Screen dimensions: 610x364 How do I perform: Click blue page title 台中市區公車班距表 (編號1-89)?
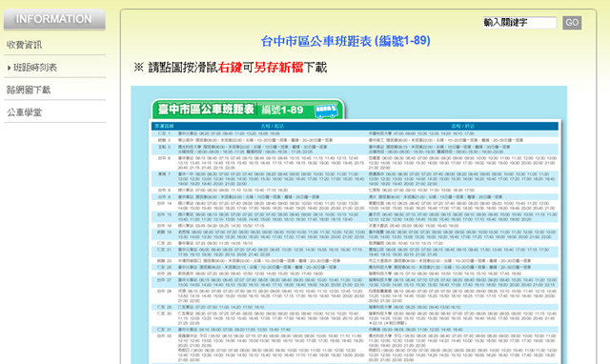345,41
